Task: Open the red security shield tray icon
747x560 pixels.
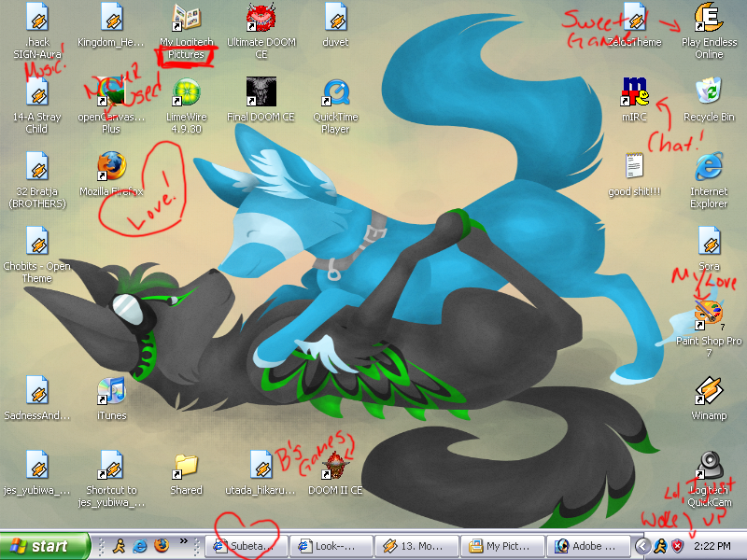Action: (677, 546)
